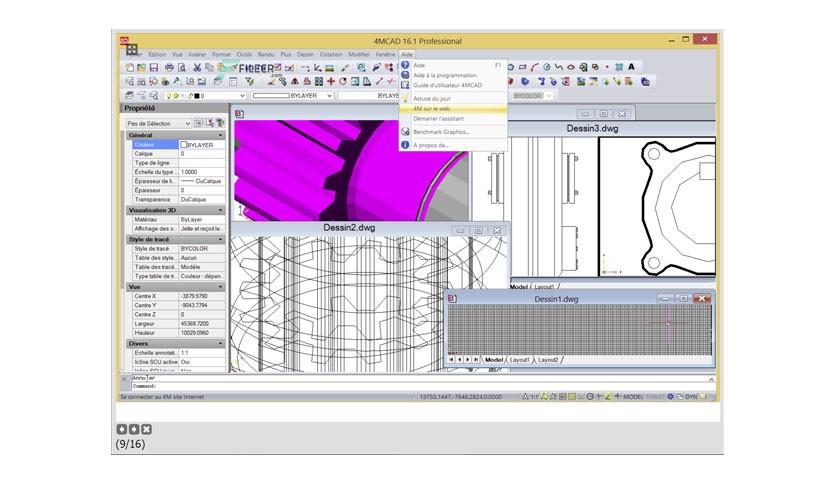Click the Save floppy disk icon

click(154, 68)
